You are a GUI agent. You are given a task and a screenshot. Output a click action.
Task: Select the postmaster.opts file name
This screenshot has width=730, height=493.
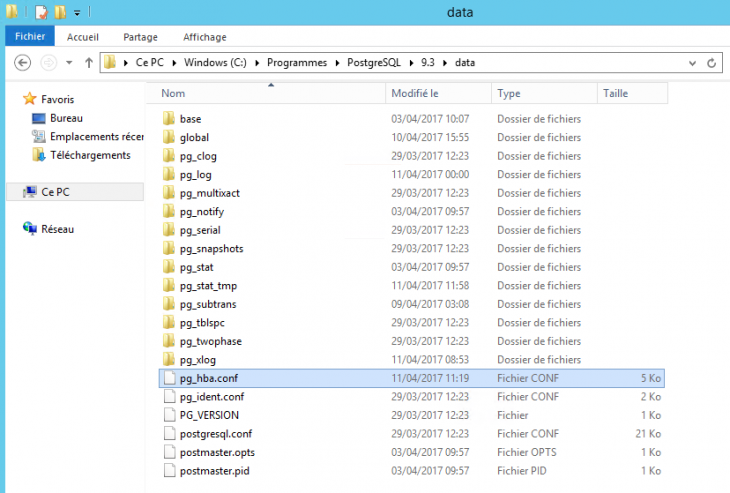point(217,452)
